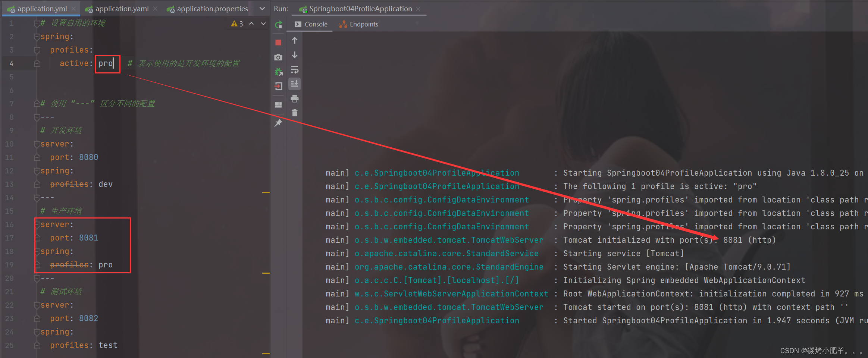Switch to application.properties tab
Viewport: 868px width, 358px height.
207,9
